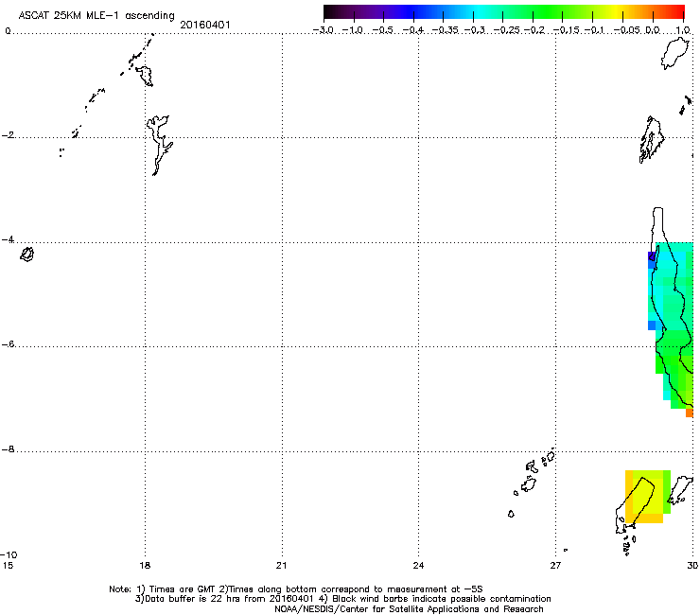This screenshot has height=615, width=700.
Task: Click the longitude axis label 21
Action: 282,566
